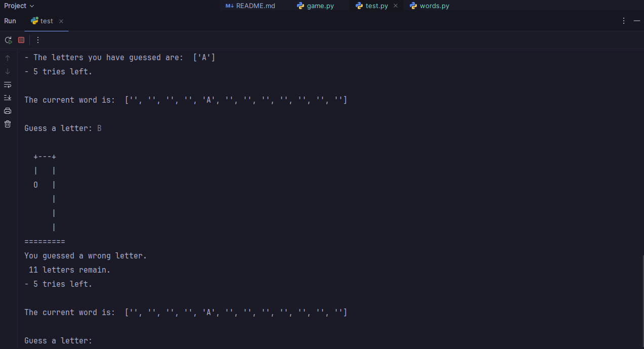Toggle scroll to end of console

pyautogui.click(x=8, y=98)
